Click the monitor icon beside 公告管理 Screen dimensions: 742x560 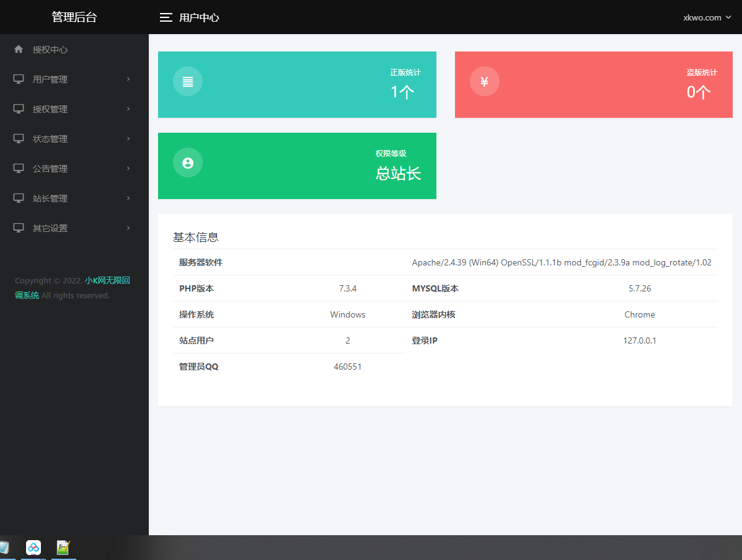pos(18,168)
